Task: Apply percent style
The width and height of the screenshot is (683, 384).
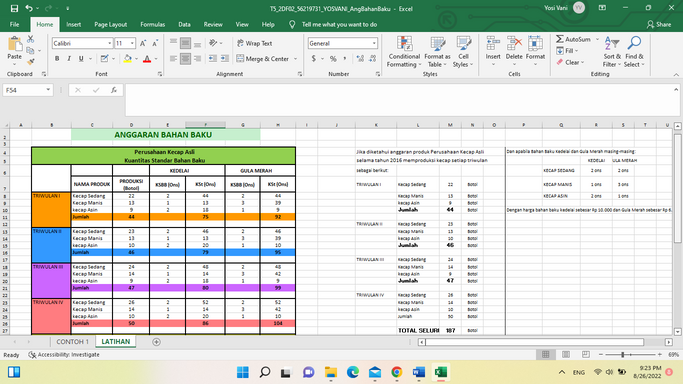Action: (333, 58)
